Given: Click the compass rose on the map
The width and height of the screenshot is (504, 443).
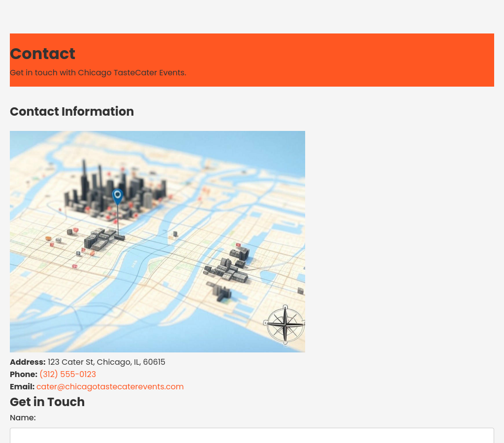Looking at the screenshot, I should coord(285,325).
